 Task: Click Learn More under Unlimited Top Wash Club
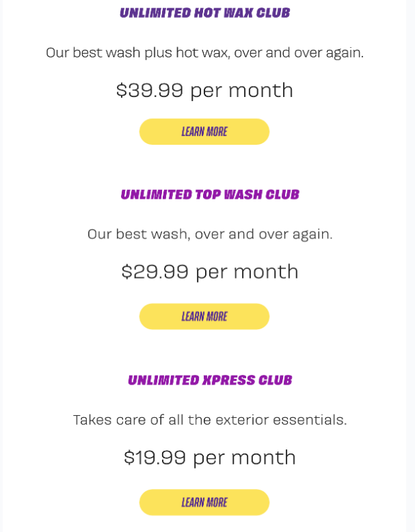pyautogui.click(x=204, y=317)
